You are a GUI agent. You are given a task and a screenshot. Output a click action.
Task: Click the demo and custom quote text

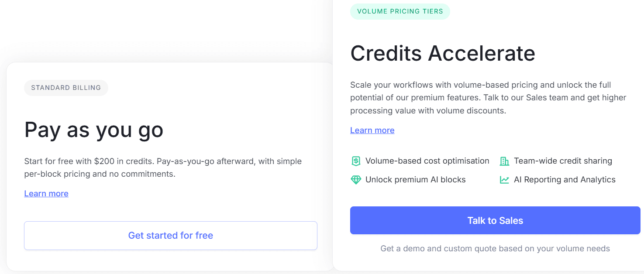click(495, 248)
